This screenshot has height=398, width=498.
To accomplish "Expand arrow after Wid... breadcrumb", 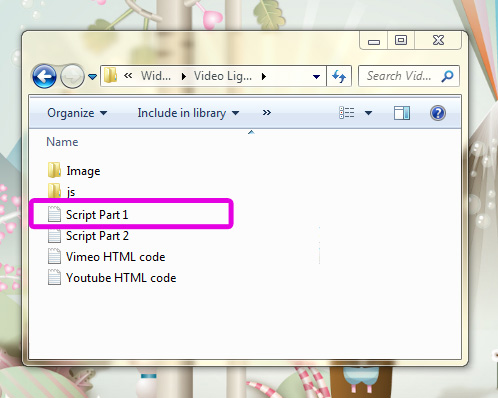I will (183, 77).
